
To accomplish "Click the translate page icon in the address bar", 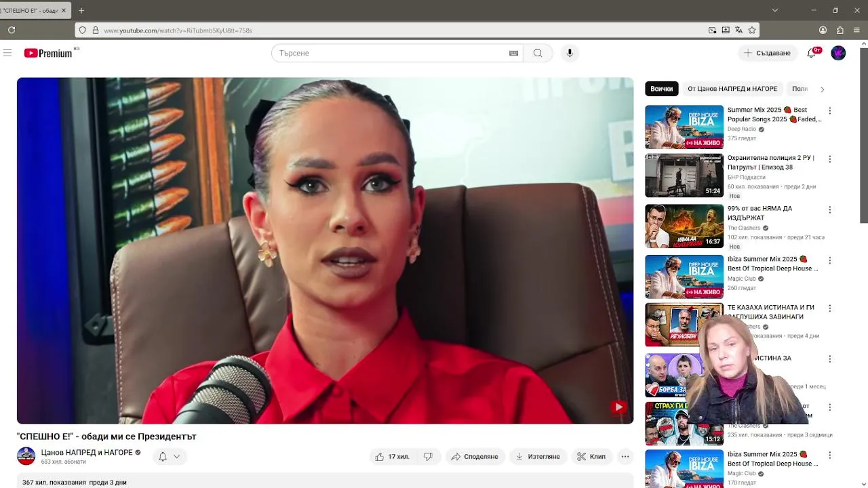I will [x=738, y=30].
